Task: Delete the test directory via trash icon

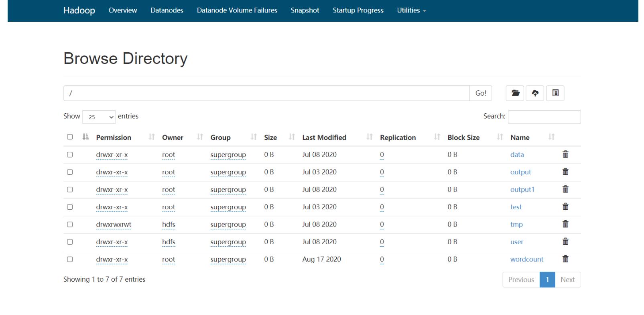Action: click(565, 207)
